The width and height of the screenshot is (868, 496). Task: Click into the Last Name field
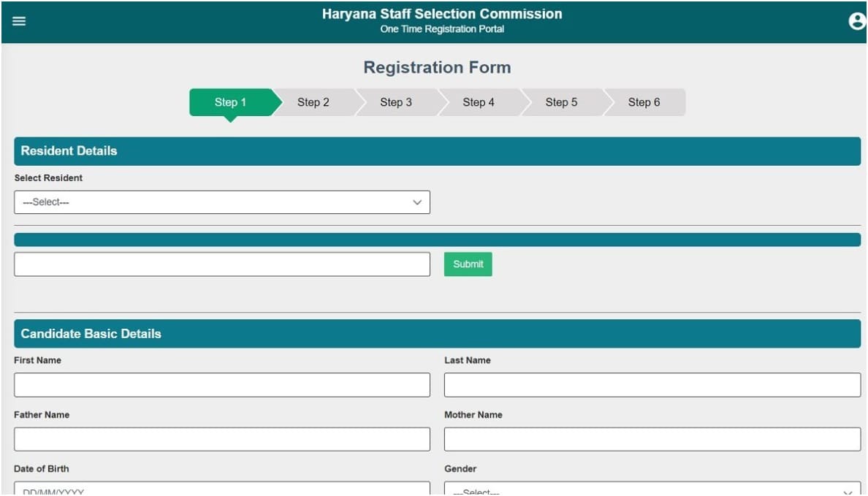point(652,385)
